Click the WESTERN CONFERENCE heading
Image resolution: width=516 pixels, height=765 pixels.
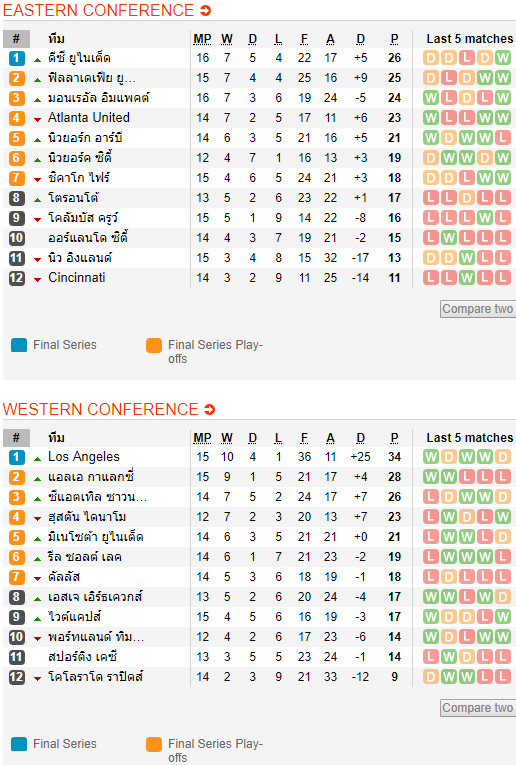(100, 409)
